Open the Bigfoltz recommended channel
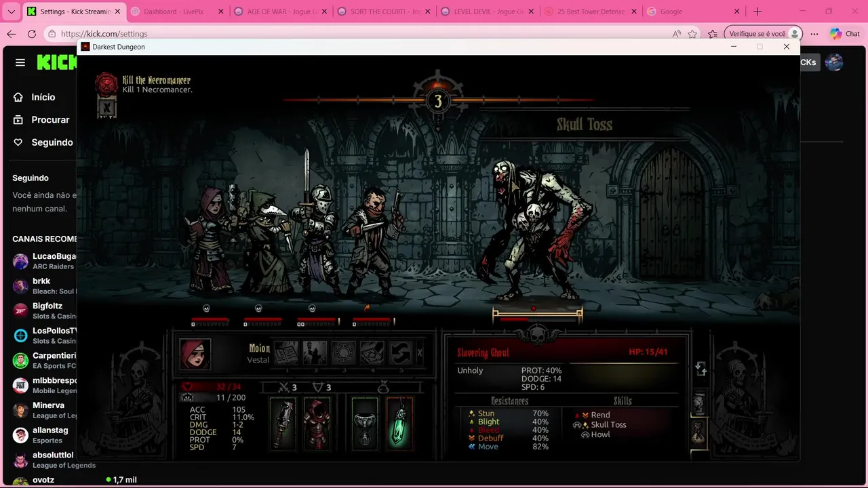This screenshot has height=488, width=868. click(43, 310)
